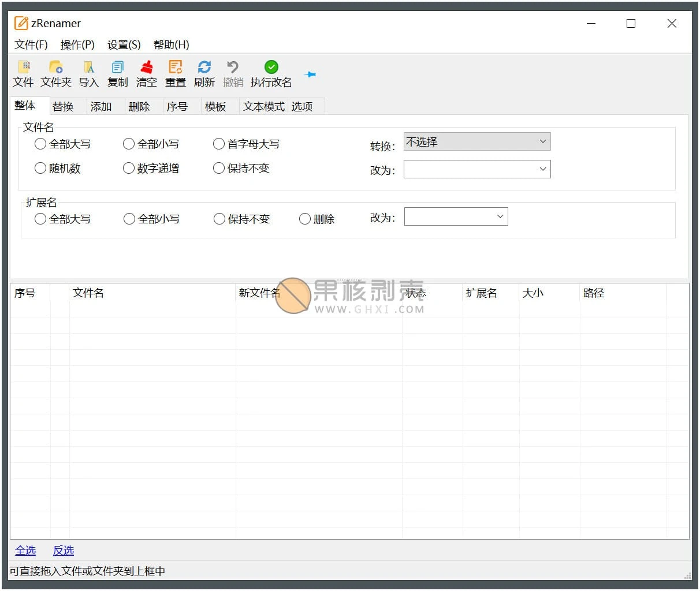Click the 反选 link

[64, 551]
